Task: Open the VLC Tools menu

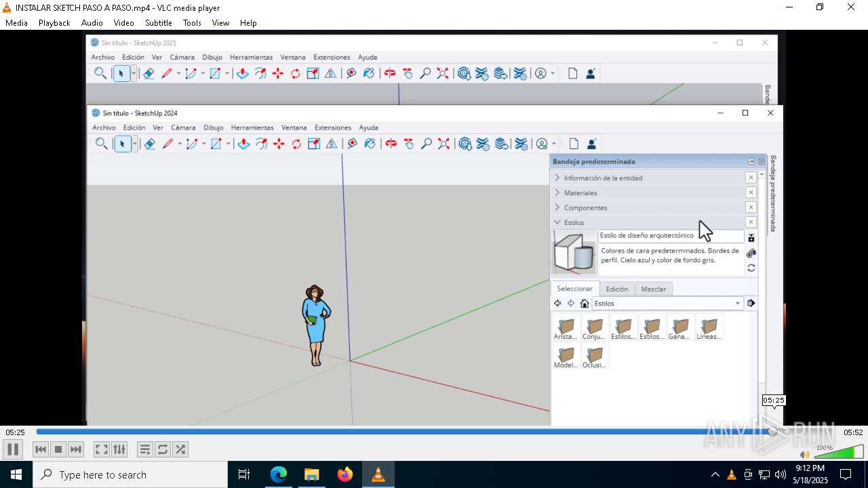Action: pos(192,22)
